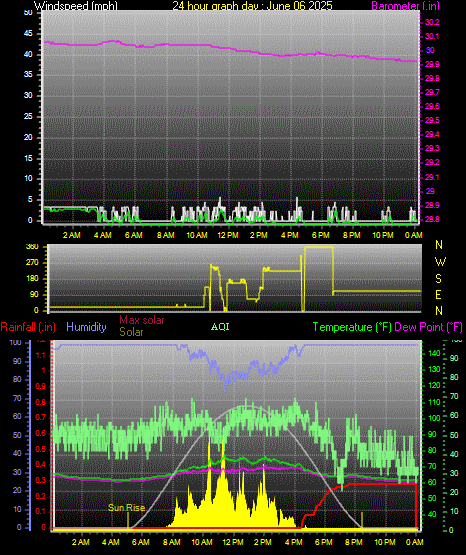
Task: Click the 140 label on temperature axis
Action: 434,353
